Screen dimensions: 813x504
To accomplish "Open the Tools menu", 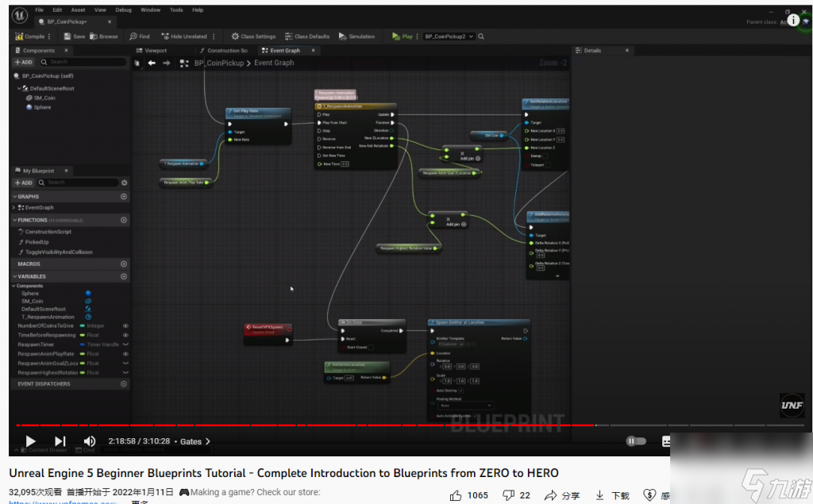I will (x=176, y=10).
